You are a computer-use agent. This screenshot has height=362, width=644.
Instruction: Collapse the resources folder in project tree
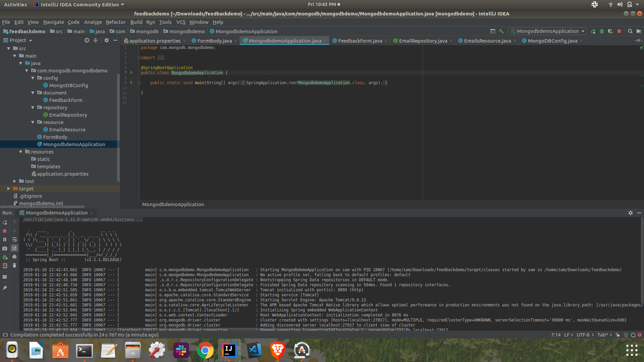[x=21, y=152]
